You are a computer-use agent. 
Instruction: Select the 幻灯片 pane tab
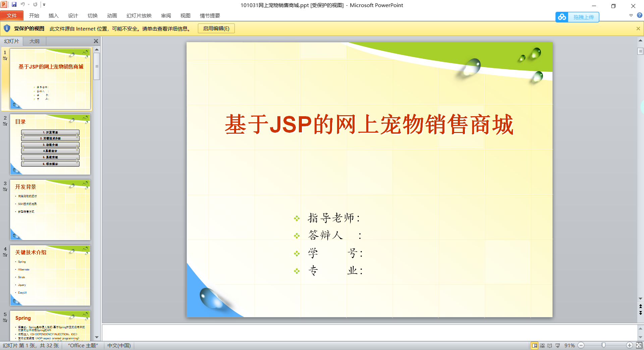11,41
